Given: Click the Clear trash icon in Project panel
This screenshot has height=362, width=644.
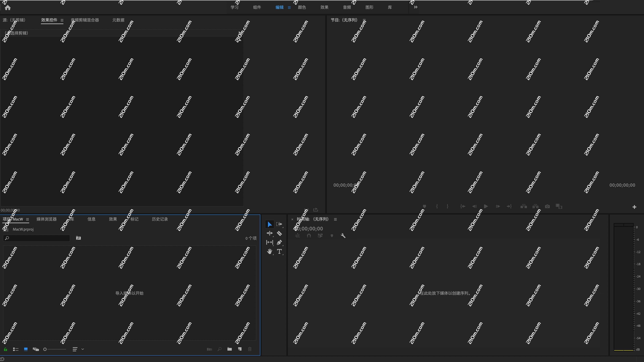Looking at the screenshot, I should point(250,349).
